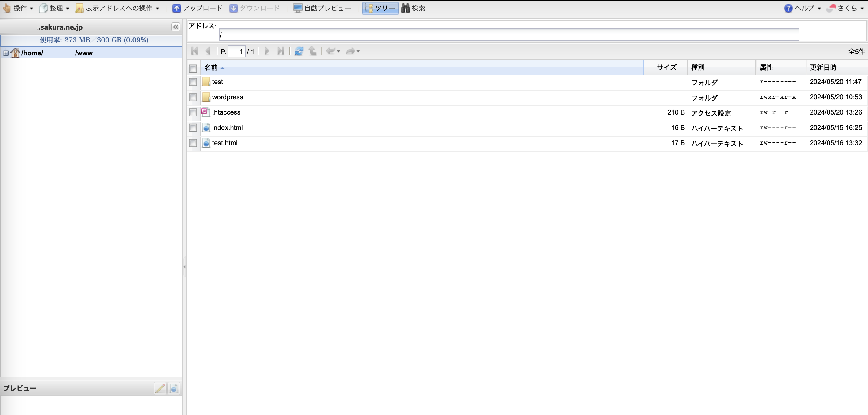Click the vertical splitter collapse handle
Screen dimensions: 868x415
[184, 266]
